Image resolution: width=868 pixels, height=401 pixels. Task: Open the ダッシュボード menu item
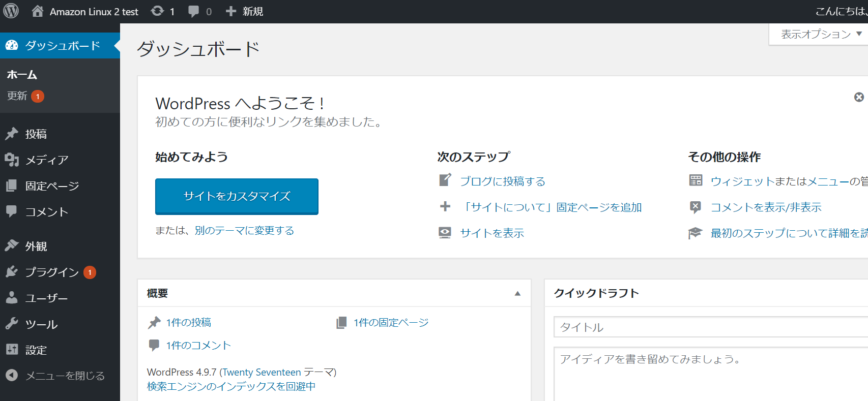[x=60, y=45]
